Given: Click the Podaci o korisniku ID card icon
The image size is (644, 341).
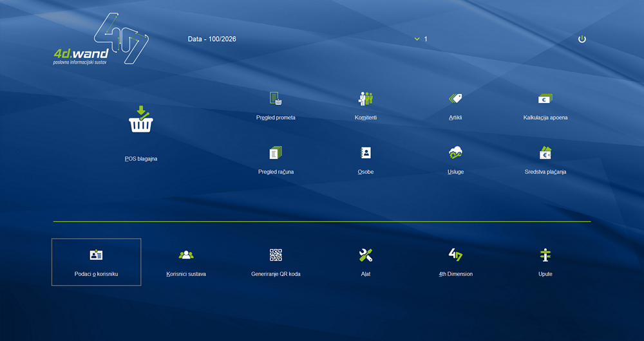Looking at the screenshot, I should coord(96,255).
